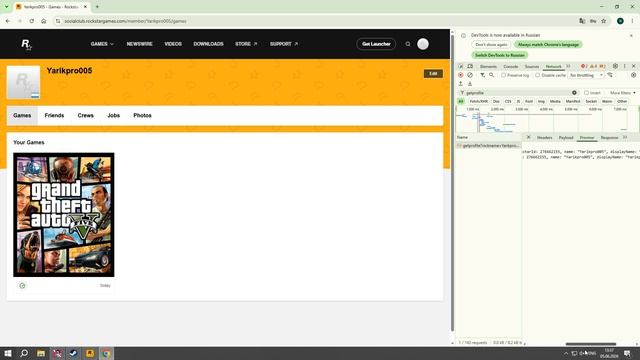Enable Disable cache checkbox
This screenshot has width=640, height=360.
(x=538, y=76)
